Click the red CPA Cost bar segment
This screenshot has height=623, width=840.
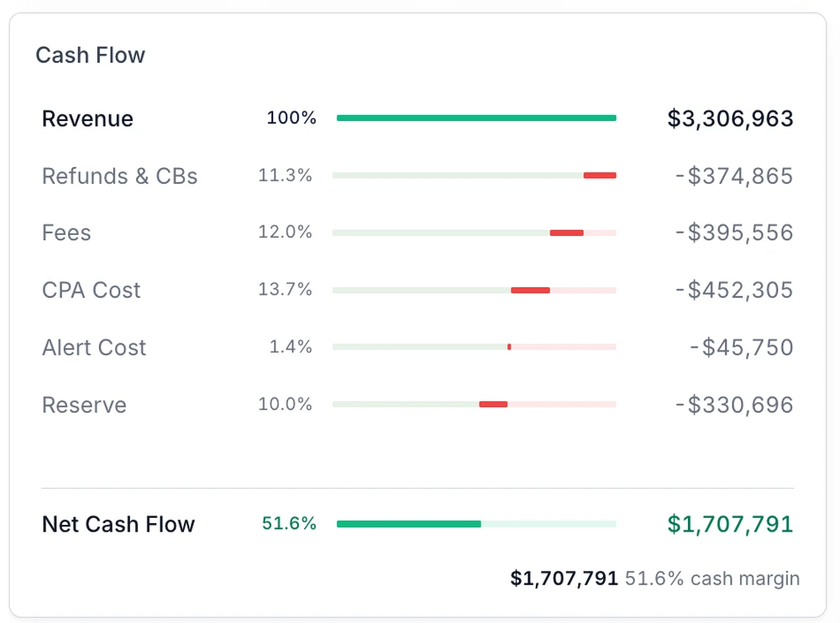pos(530,291)
